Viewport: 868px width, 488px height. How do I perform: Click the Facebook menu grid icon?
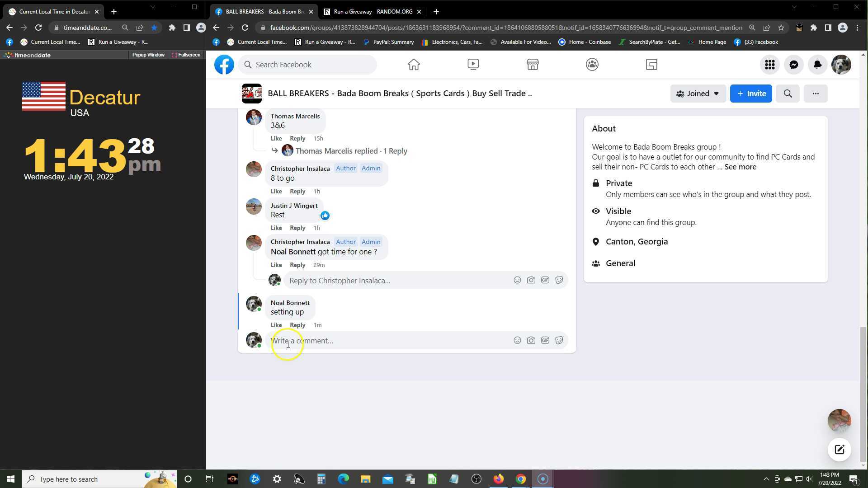769,65
